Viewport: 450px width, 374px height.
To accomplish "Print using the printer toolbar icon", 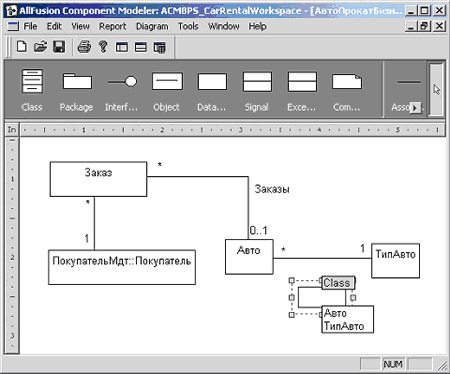I will (84, 47).
